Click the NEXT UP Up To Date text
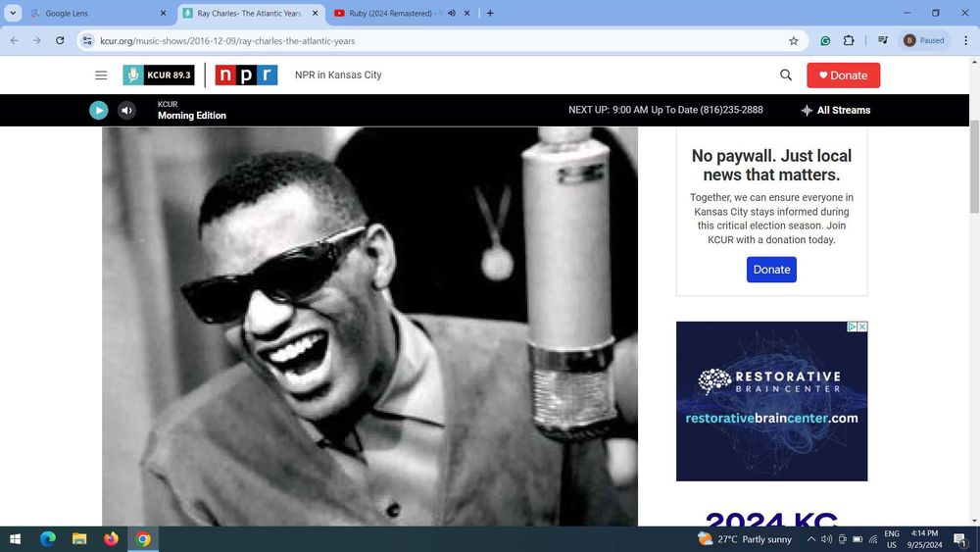 point(665,110)
